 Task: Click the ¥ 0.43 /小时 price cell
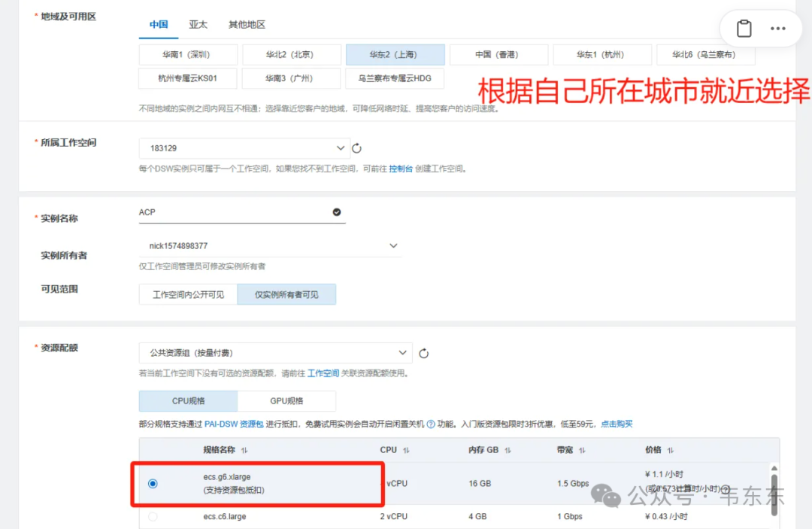point(666,516)
